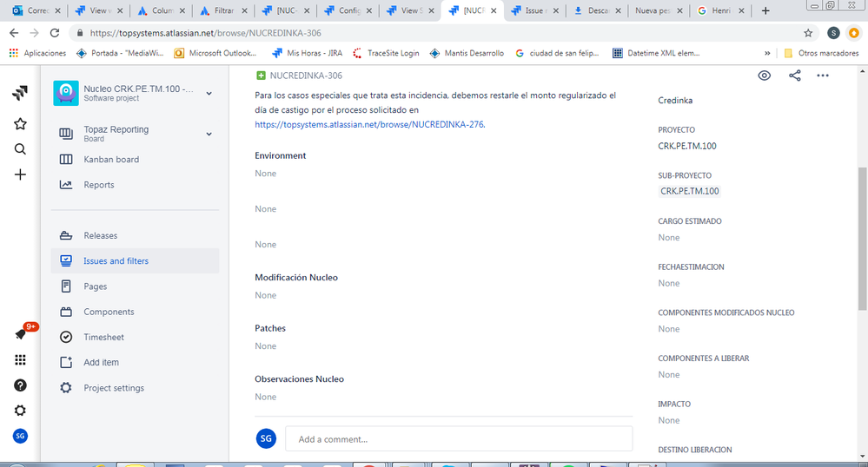Expand the Topaz Reporting board chevron
The width and height of the screenshot is (868, 467).
click(209, 134)
